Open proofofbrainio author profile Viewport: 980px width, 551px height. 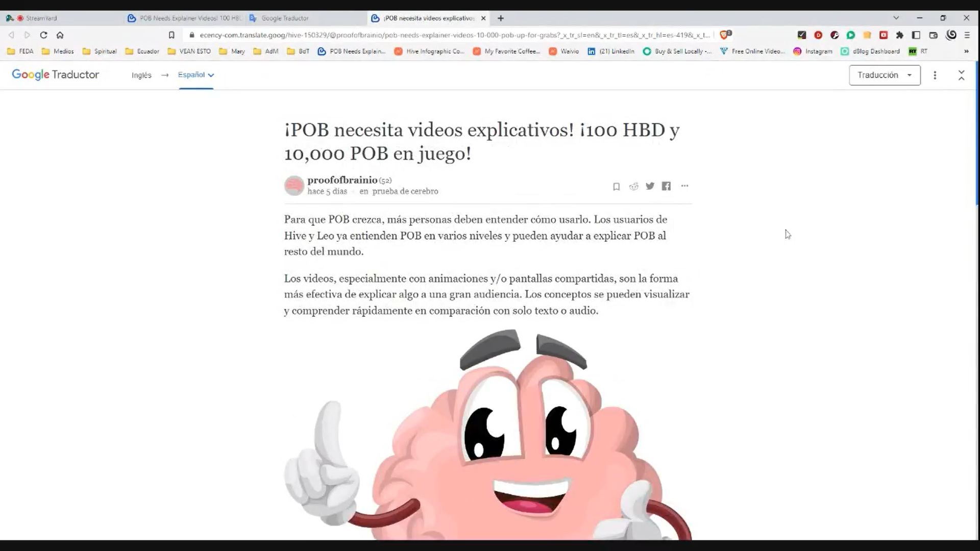[x=342, y=180]
